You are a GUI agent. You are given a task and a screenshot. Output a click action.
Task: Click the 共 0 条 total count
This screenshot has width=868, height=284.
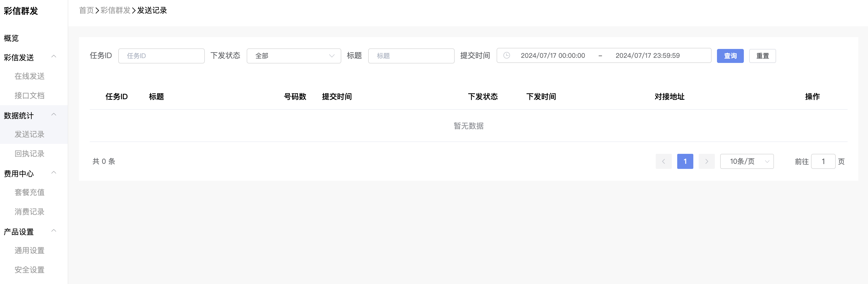click(104, 161)
